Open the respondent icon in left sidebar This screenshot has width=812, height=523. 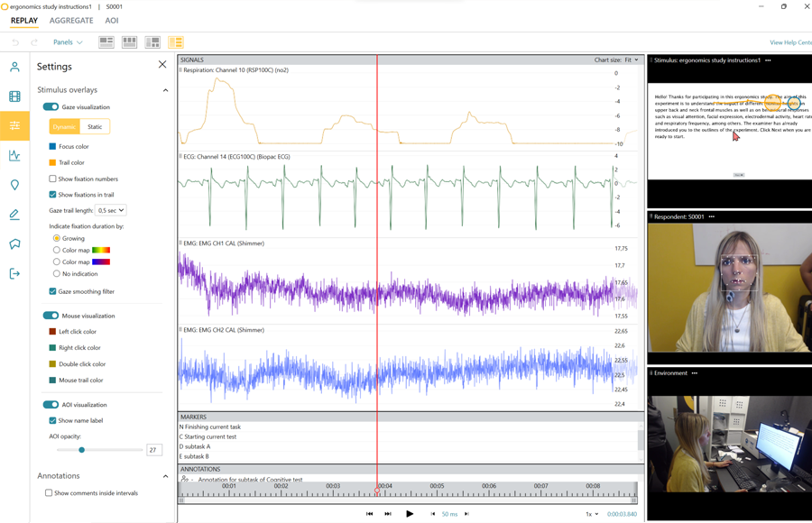(14, 67)
